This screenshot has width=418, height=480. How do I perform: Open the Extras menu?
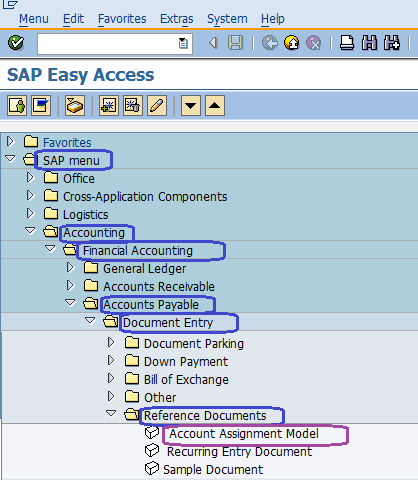click(x=177, y=19)
